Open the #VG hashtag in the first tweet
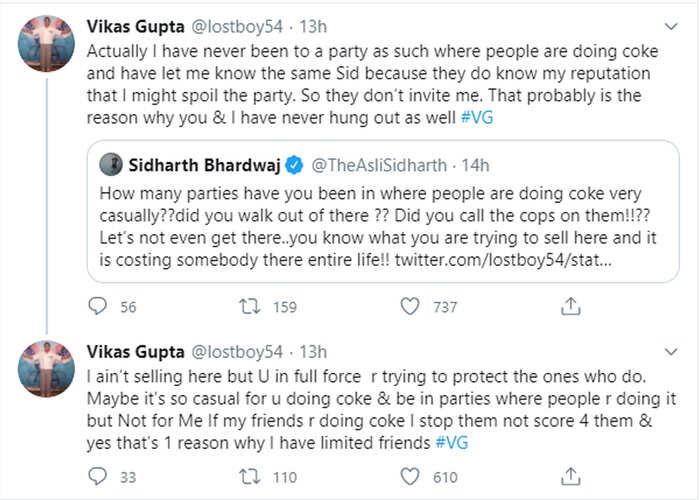The height and width of the screenshot is (500, 700). (477, 117)
